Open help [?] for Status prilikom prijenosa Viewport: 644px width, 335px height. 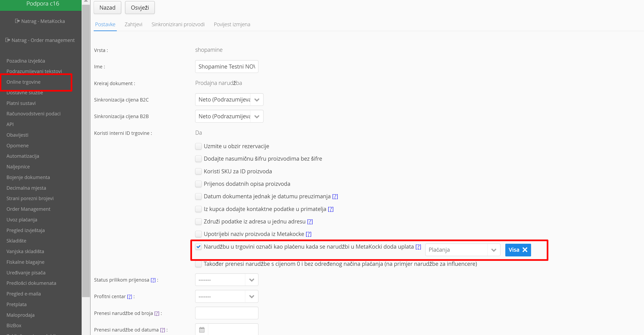(x=153, y=280)
